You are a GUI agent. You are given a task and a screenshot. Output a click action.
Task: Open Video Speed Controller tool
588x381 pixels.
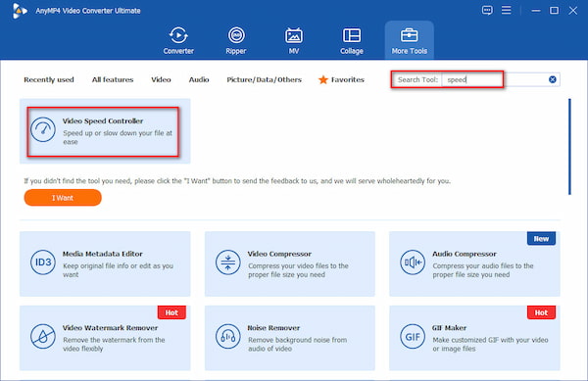[105, 130]
